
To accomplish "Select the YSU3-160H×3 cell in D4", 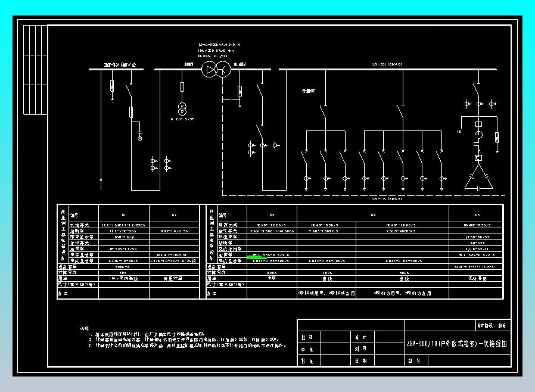I will coord(326,231).
